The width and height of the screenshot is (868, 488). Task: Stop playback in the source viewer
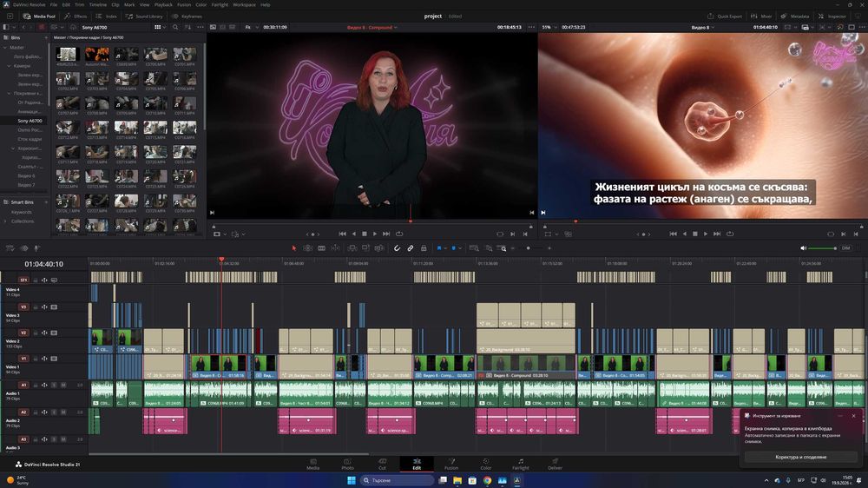click(x=365, y=234)
